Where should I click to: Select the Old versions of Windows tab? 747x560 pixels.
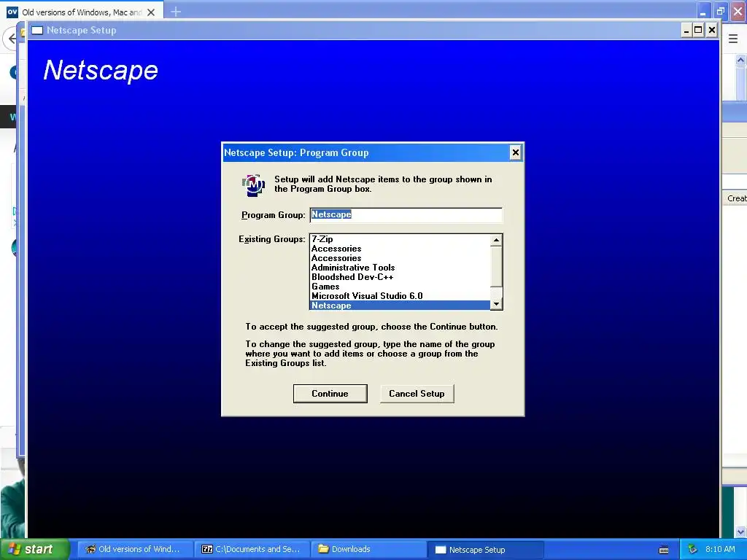coord(82,12)
